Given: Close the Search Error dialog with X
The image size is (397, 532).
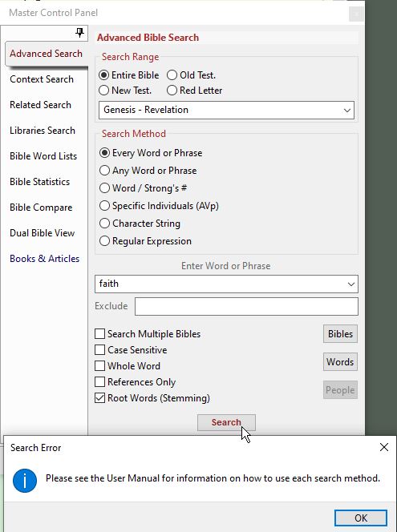Looking at the screenshot, I should pos(383,447).
